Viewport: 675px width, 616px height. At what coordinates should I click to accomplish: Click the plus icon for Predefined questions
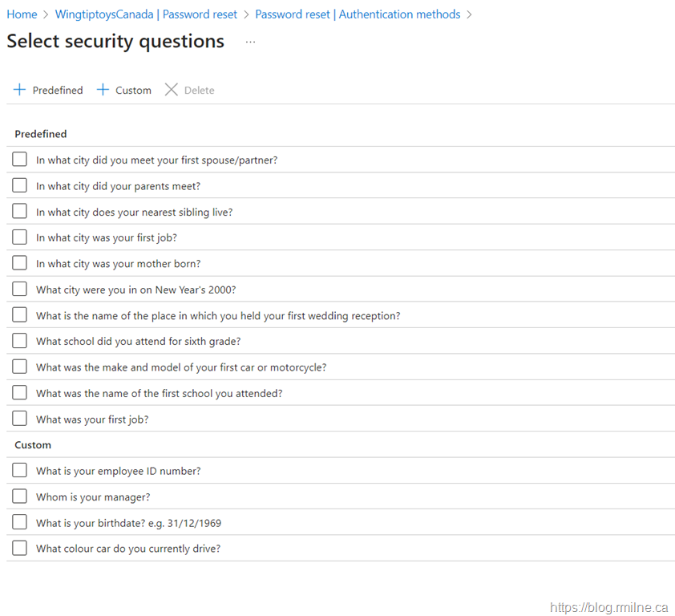tap(20, 90)
